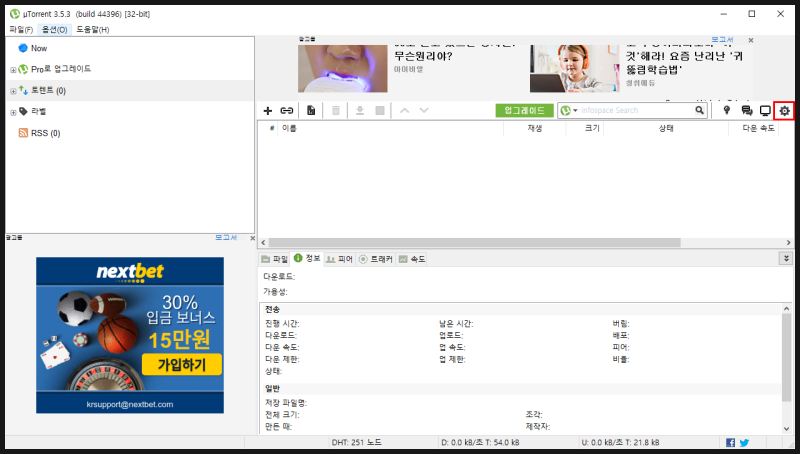Open preferences gear icon
800x454 pixels.
[784, 111]
